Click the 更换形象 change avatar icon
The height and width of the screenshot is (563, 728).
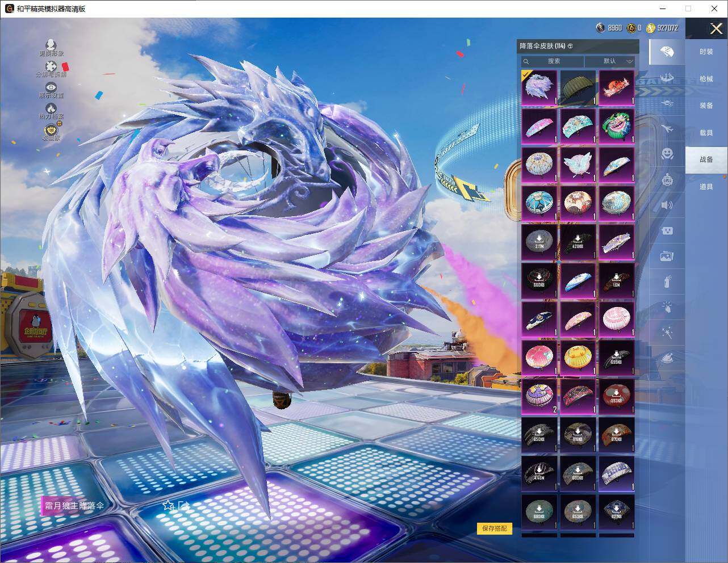pos(51,45)
